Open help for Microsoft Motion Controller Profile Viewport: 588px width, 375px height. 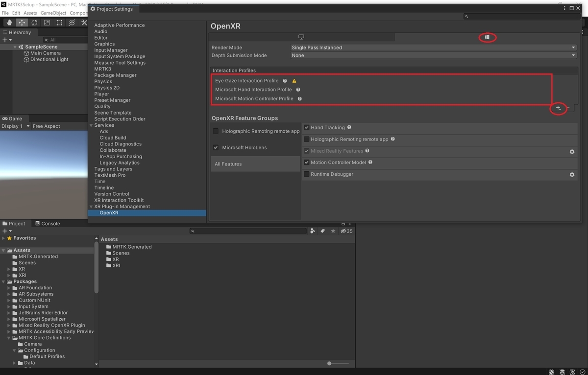coord(299,98)
